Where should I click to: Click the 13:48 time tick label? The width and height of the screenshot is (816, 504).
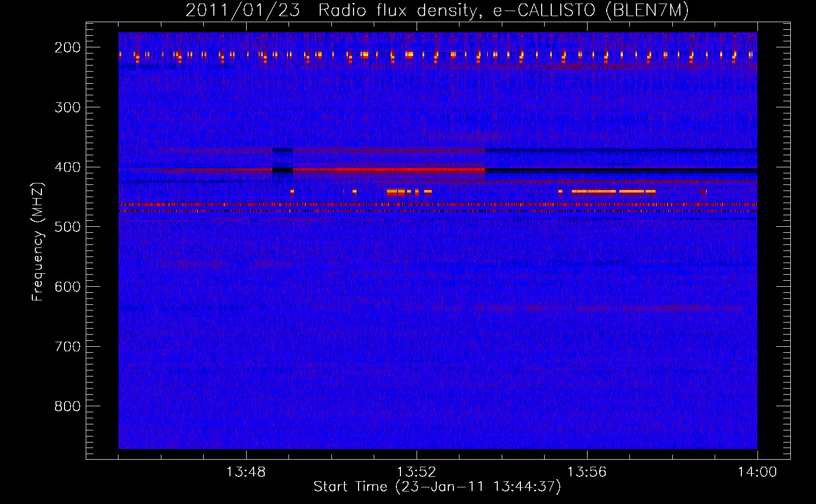coord(246,472)
